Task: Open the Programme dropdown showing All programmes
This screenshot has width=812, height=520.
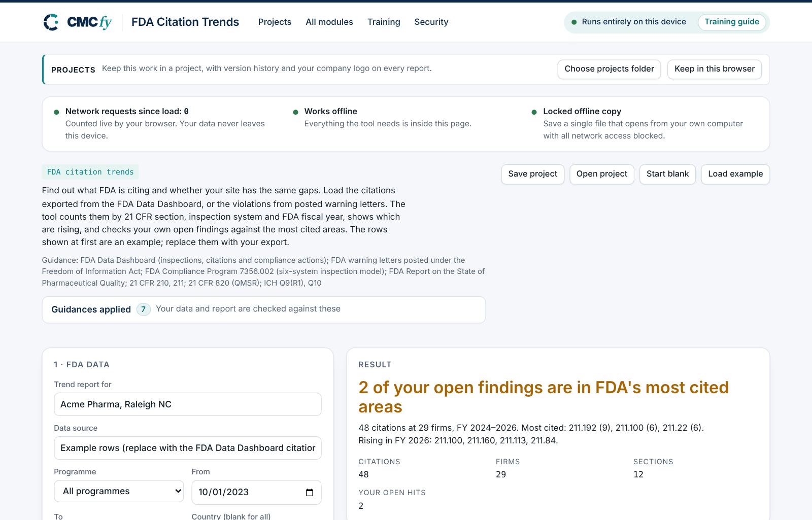Action: click(x=119, y=491)
